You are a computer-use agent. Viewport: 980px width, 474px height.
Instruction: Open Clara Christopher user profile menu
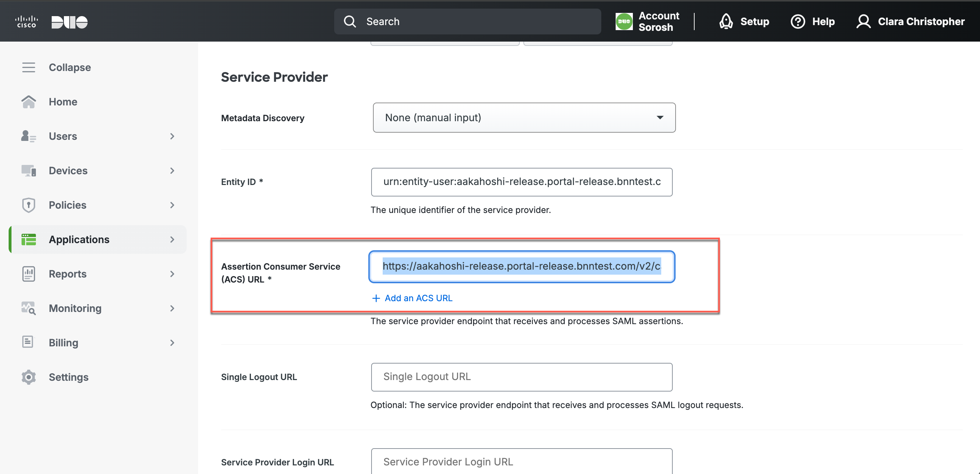[910, 21]
